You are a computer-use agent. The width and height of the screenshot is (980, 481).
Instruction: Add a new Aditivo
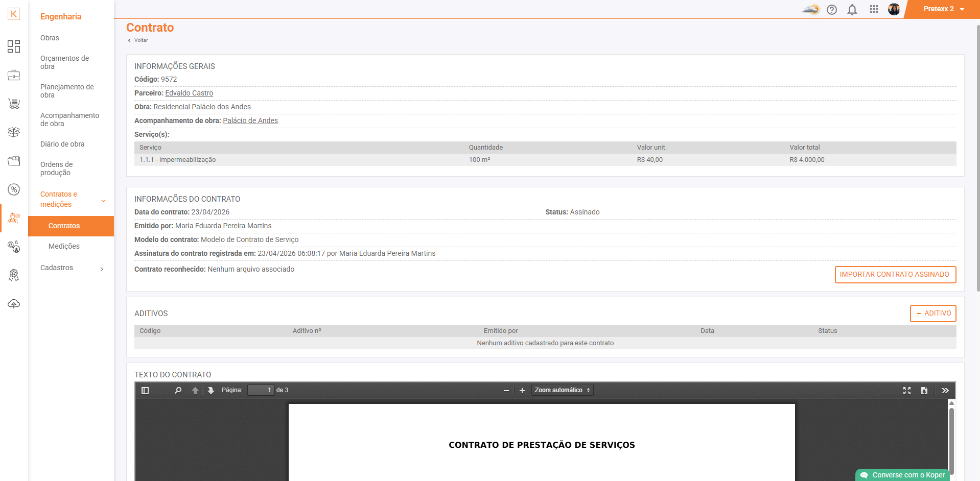pos(933,314)
